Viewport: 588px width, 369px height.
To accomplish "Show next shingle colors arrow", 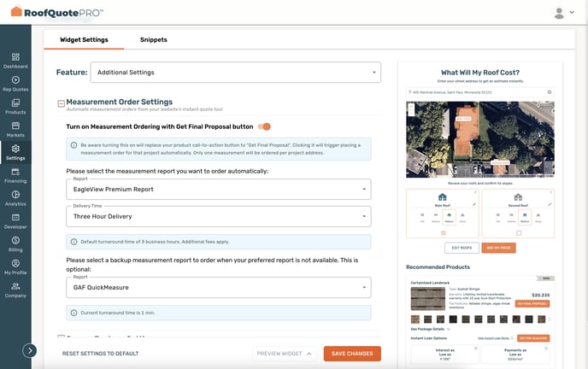I will tap(550, 319).
